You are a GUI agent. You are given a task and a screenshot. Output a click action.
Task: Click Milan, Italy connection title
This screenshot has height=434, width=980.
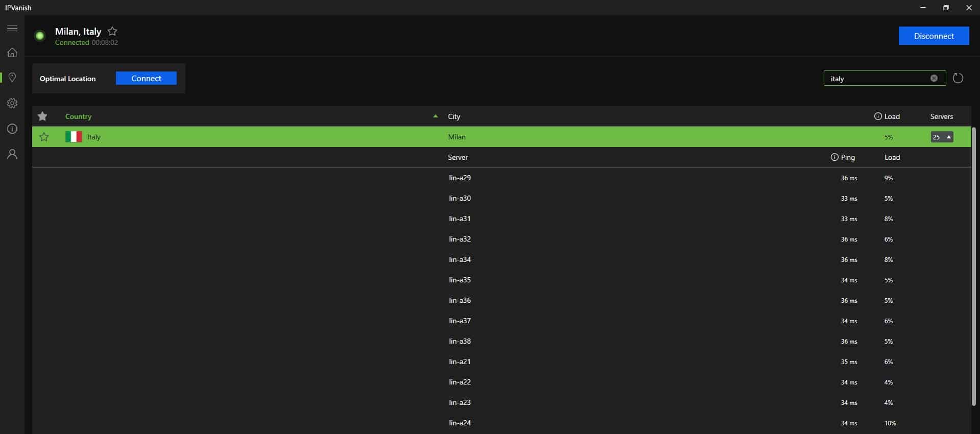coord(78,31)
